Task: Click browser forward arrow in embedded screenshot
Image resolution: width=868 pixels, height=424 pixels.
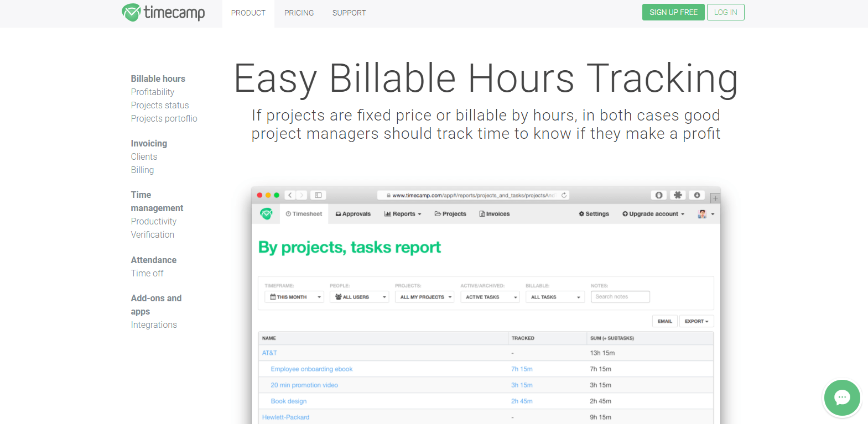Action: tap(302, 195)
